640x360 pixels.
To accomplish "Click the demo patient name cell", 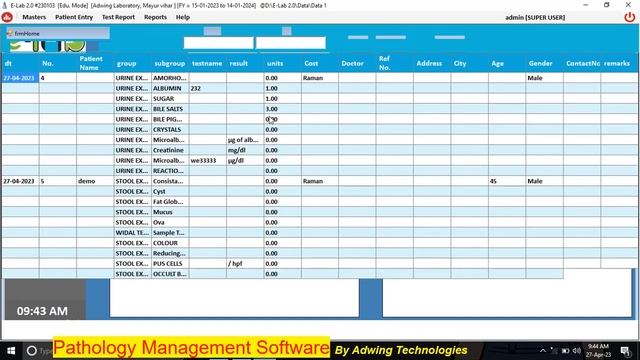I will (95, 181).
